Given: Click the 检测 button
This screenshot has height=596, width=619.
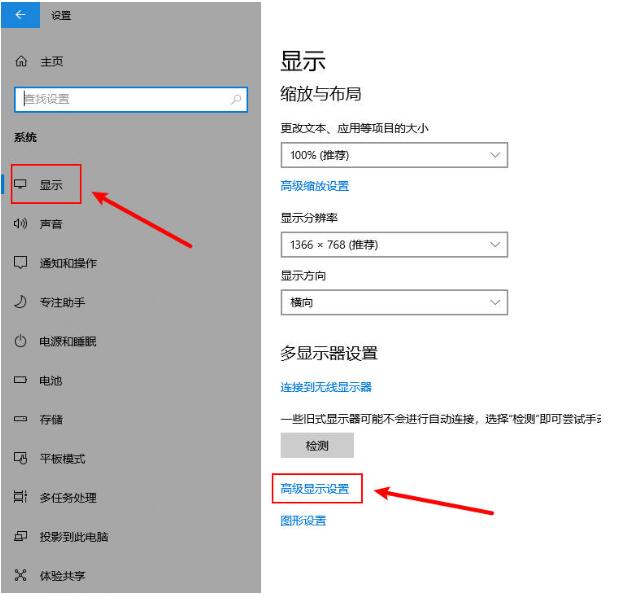Looking at the screenshot, I should coord(317,445).
